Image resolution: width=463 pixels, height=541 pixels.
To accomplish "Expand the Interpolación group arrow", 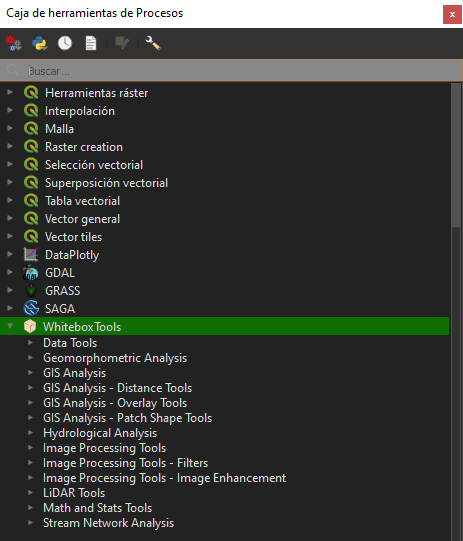I will click(x=10, y=110).
